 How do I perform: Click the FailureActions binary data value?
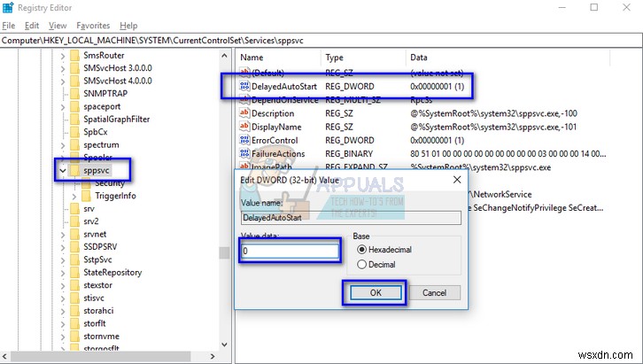tap(507, 154)
